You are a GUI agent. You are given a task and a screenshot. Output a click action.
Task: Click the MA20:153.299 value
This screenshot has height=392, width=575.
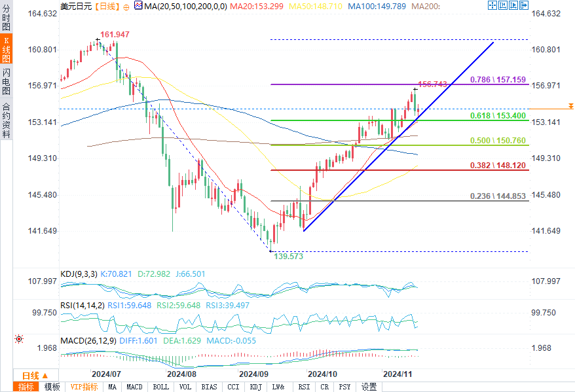coord(257,7)
